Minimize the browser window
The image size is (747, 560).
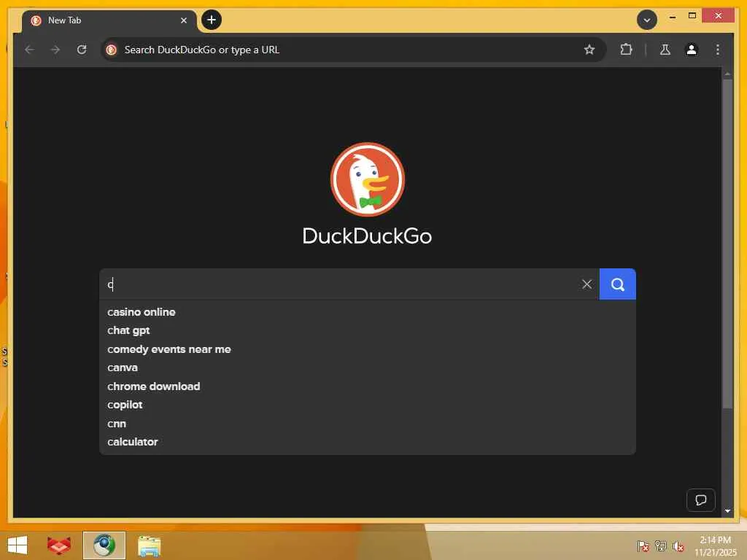pos(672,17)
